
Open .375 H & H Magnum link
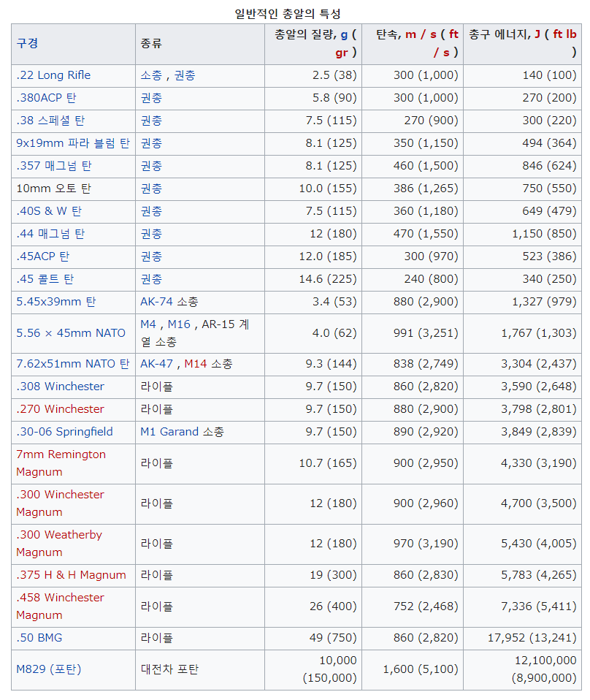[x=71, y=575]
